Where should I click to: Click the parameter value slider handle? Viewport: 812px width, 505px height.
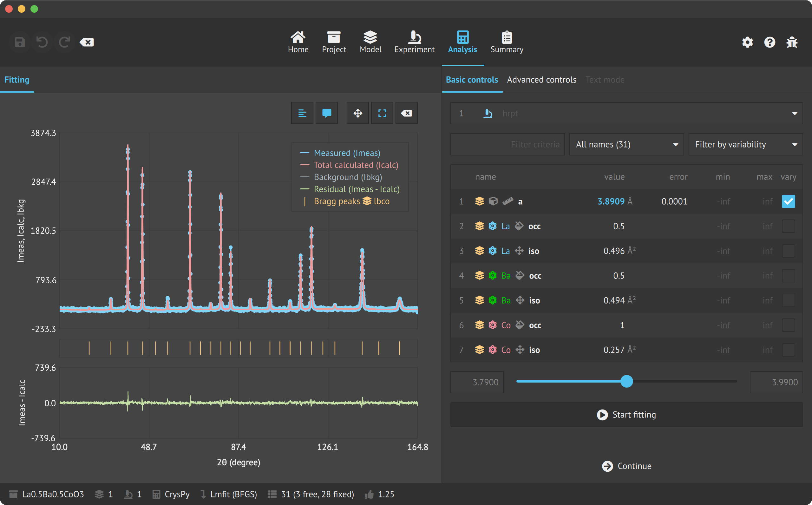[626, 381]
